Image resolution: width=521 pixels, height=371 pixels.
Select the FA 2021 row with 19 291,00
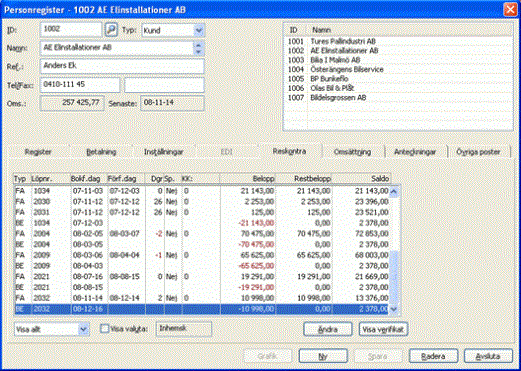pyautogui.click(x=202, y=277)
